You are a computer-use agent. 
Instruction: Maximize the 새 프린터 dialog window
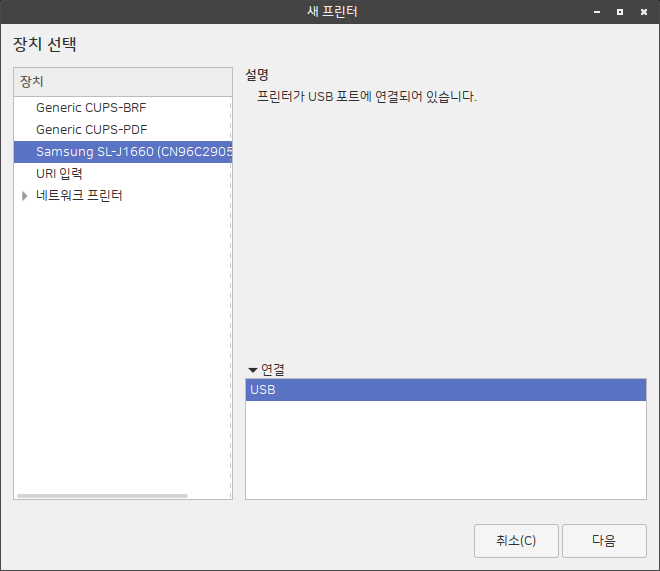coord(620,12)
